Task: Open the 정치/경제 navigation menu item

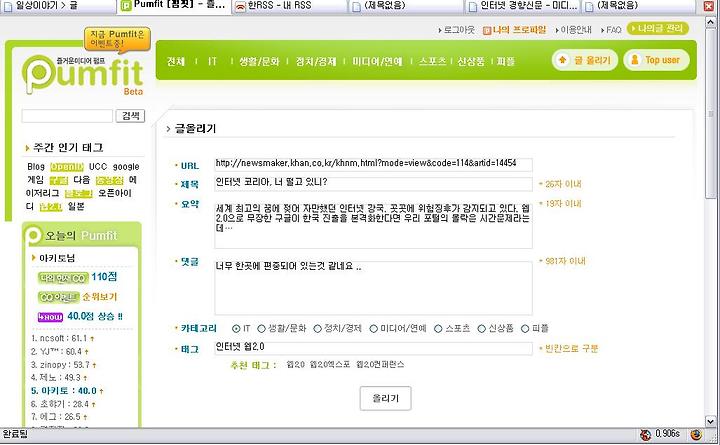Action: pos(316,61)
